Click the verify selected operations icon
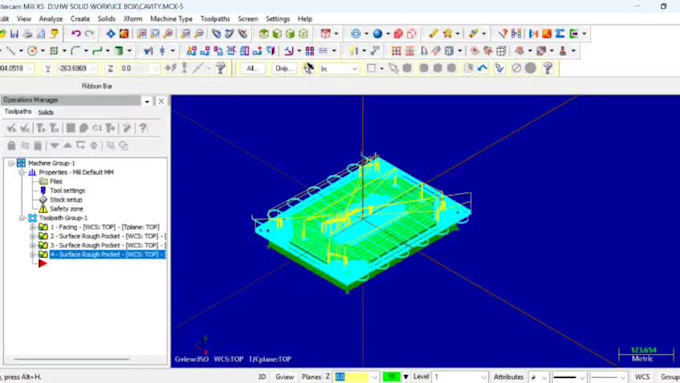Screen dimensions: 680x383 pyautogui.click(x=84, y=128)
